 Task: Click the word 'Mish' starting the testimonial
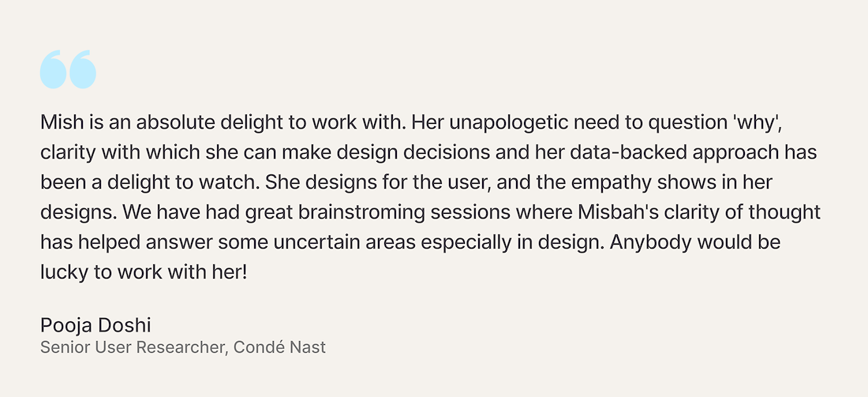61,122
